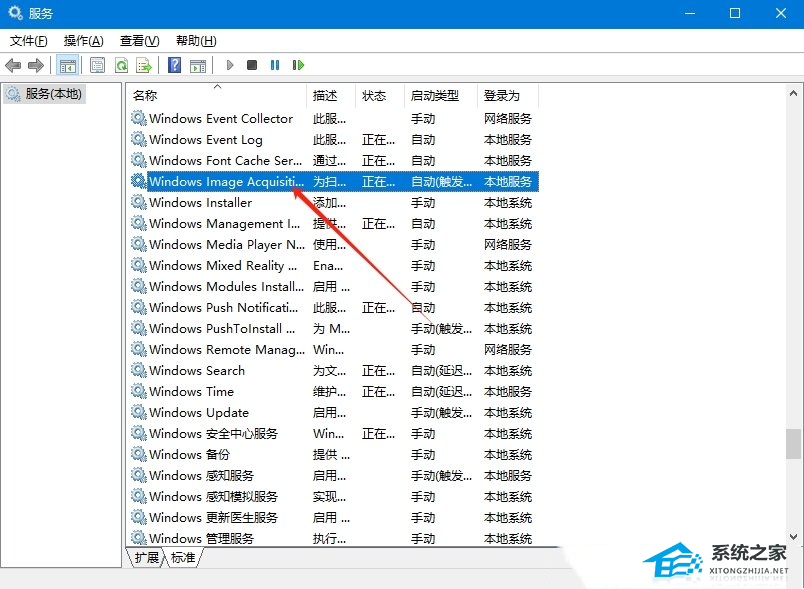This screenshot has height=589, width=804.
Task: Click gear icon of Windows Event Log row
Action: click(x=138, y=138)
